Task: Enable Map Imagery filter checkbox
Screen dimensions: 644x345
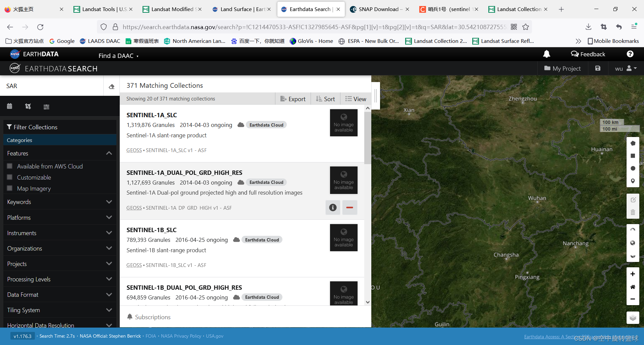Action: pyautogui.click(x=10, y=188)
